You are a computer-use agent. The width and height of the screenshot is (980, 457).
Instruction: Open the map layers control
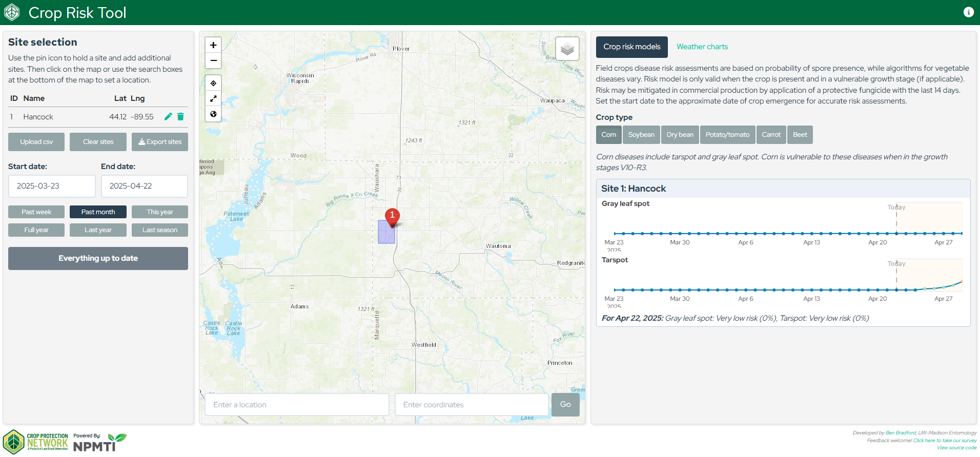(x=567, y=49)
